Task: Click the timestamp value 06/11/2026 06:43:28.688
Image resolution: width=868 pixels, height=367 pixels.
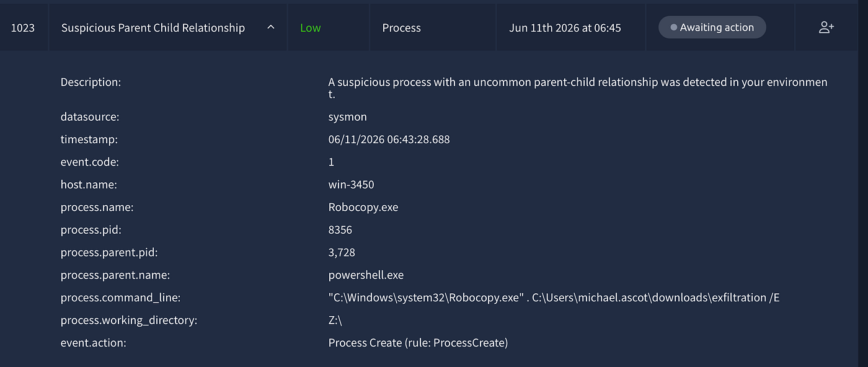Action: coord(389,139)
